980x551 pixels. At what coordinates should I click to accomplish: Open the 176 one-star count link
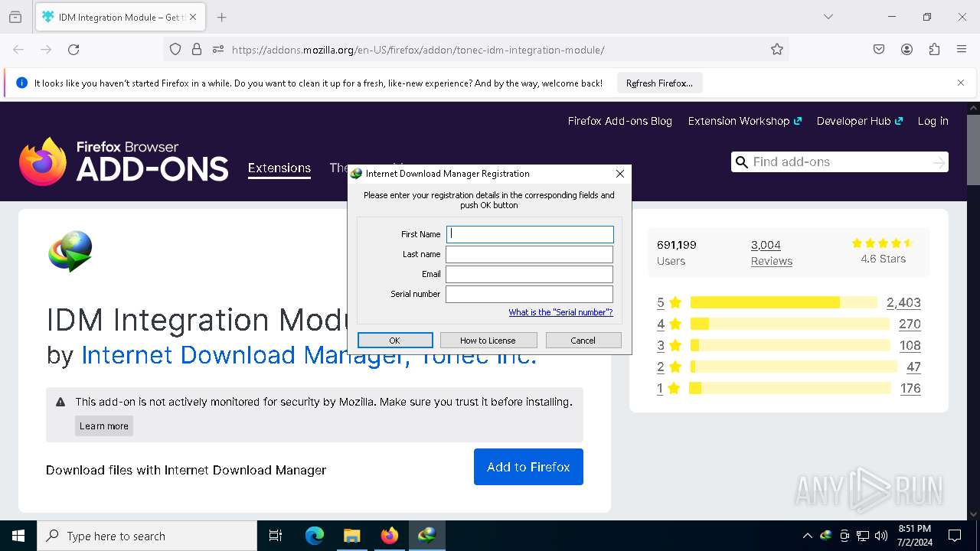(x=910, y=388)
